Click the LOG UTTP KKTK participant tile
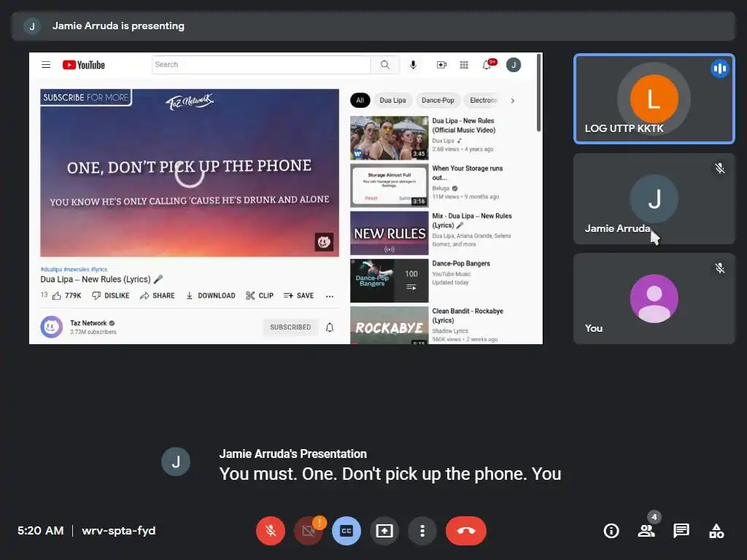The image size is (747, 560). click(654, 98)
